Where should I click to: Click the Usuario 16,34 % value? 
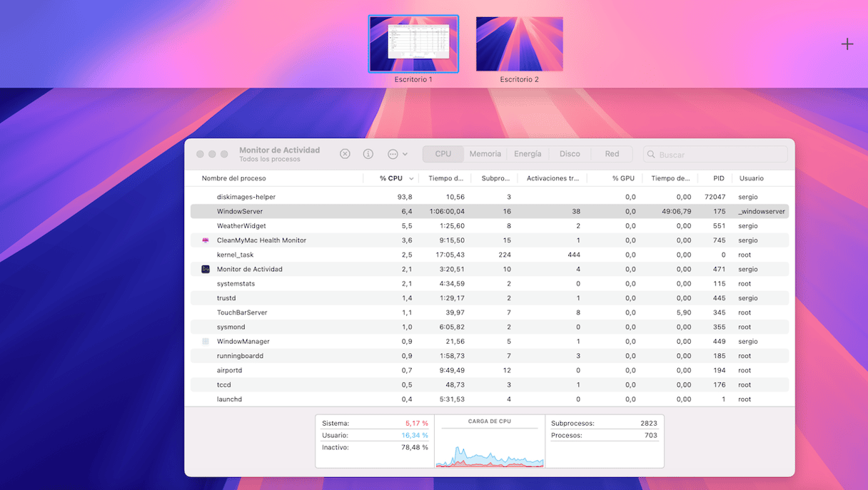click(415, 435)
